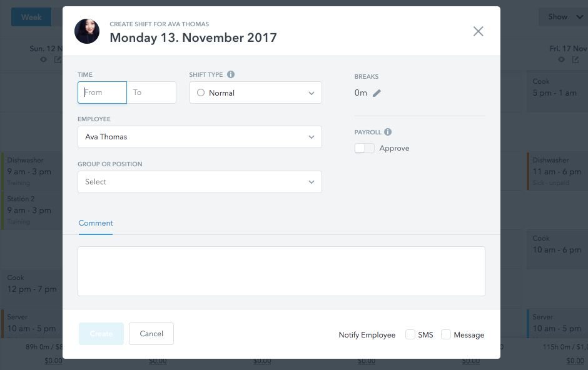
Task: Open the Group or Position dropdown
Action: [x=200, y=182]
